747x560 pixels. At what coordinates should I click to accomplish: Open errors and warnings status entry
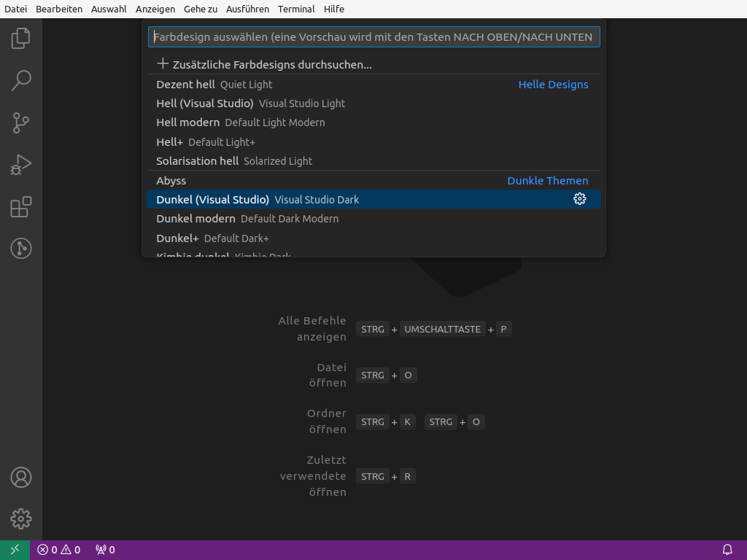59,550
